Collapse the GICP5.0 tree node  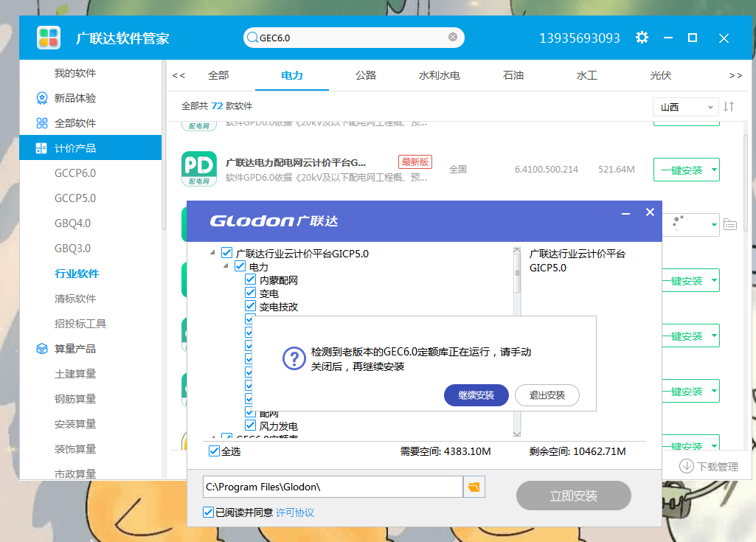point(212,253)
